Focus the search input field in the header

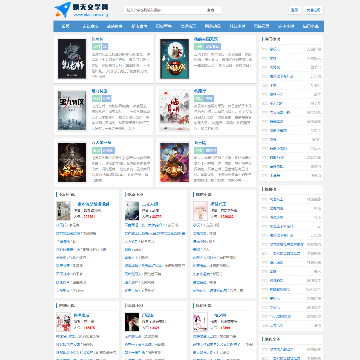(x=162, y=10)
